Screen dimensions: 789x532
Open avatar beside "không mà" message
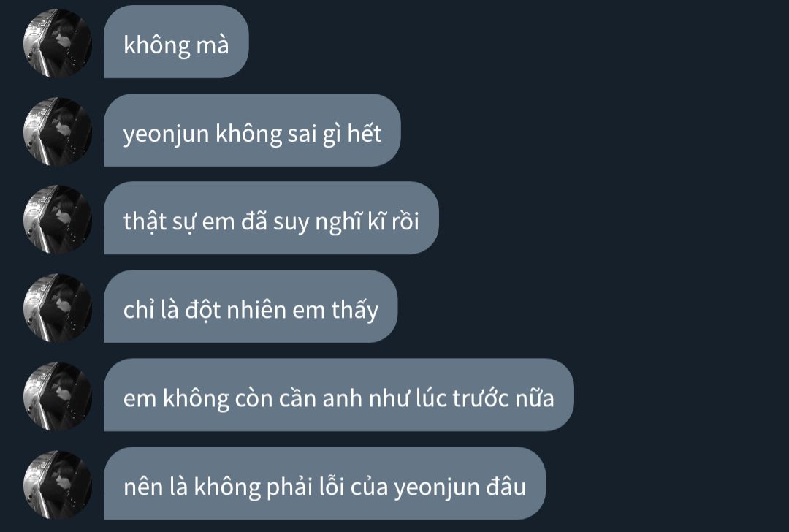[58, 43]
